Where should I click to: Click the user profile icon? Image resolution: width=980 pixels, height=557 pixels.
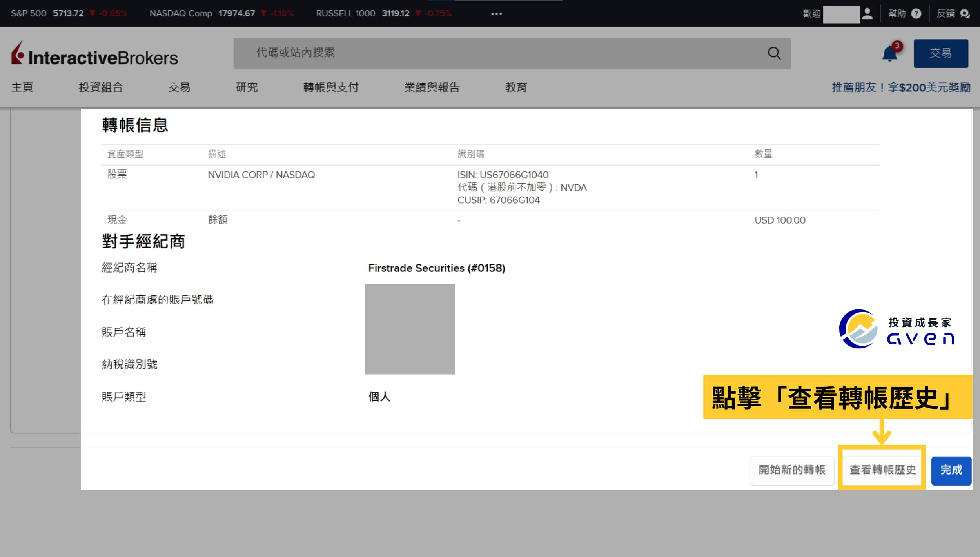click(867, 14)
